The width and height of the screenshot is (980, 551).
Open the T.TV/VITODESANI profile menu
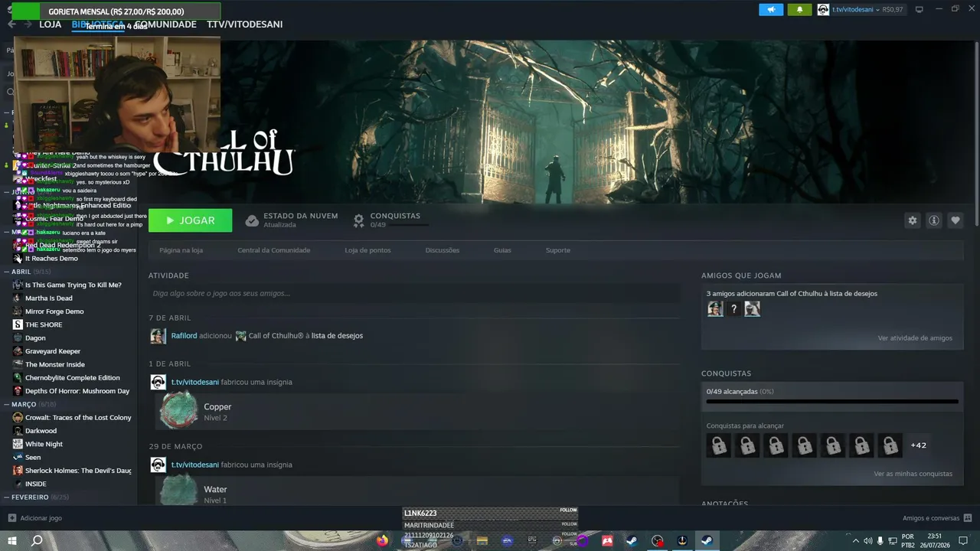click(244, 24)
